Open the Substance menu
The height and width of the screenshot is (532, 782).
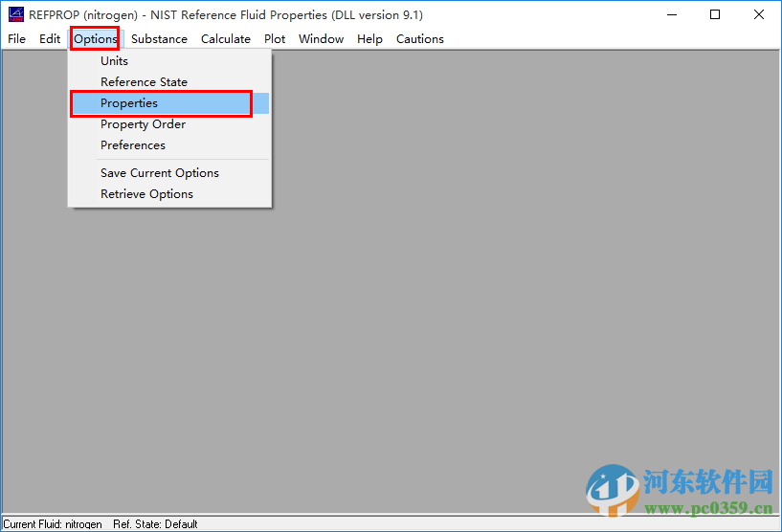pos(159,39)
